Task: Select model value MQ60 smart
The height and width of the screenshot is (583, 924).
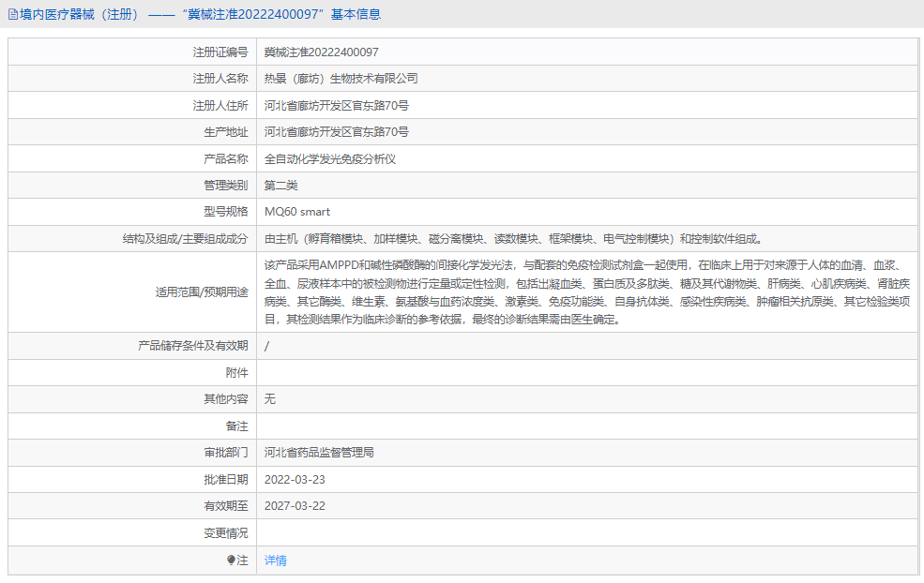Action: pyautogui.click(x=297, y=212)
